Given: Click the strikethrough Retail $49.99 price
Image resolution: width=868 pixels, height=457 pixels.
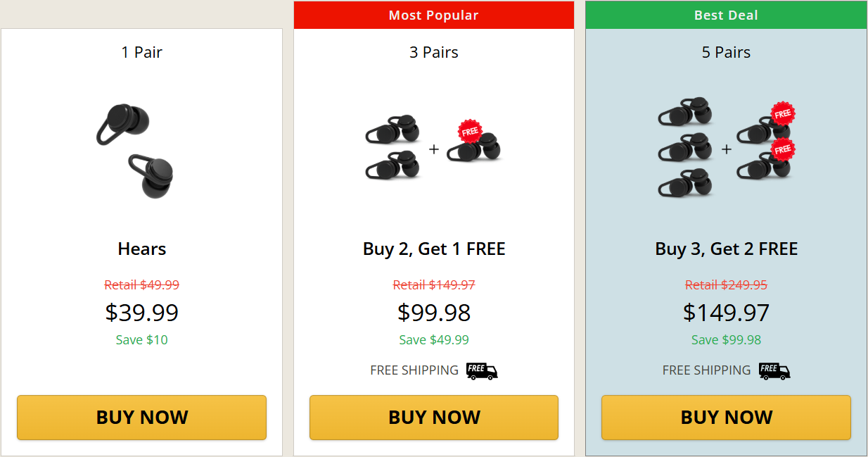Looking at the screenshot, I should coord(141,284).
